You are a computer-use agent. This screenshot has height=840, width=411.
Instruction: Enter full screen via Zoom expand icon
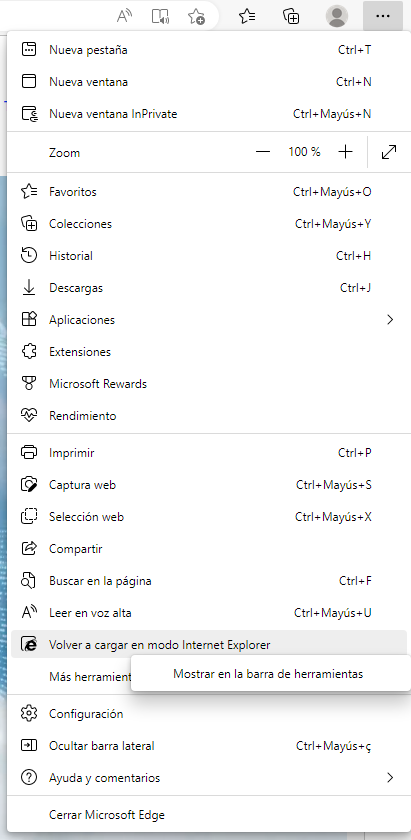[388, 152]
